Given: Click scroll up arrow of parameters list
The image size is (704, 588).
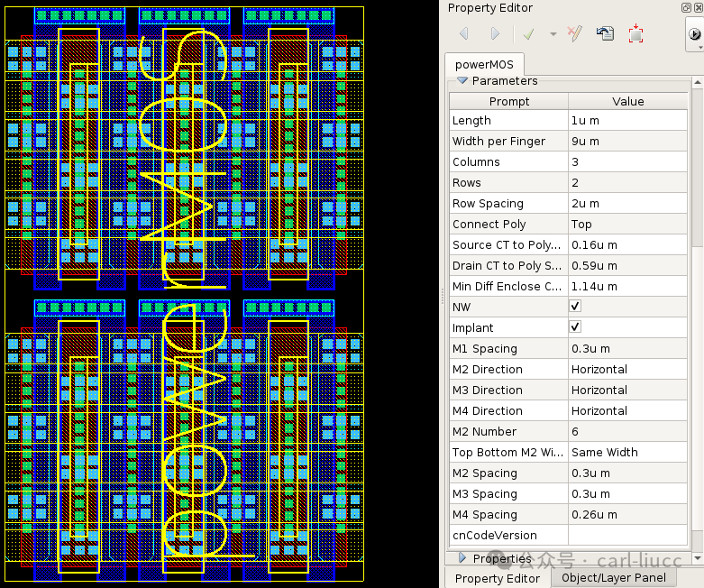Looking at the screenshot, I should click(x=698, y=82).
